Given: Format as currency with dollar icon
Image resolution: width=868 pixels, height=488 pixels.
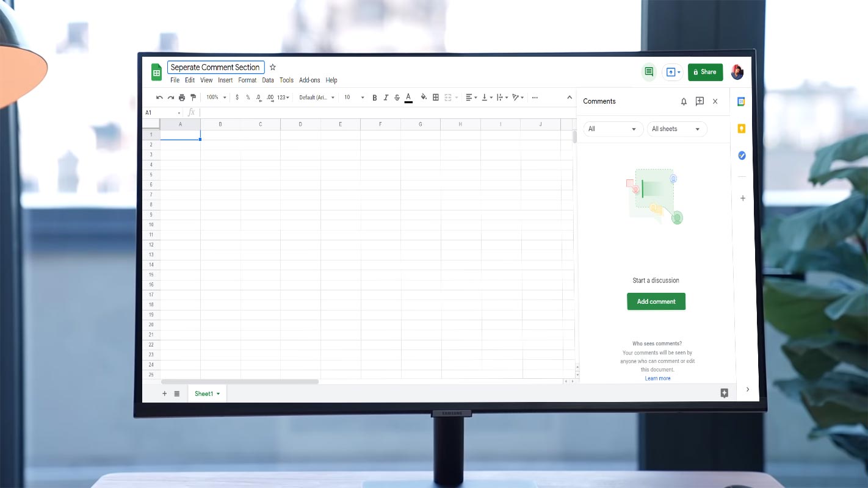Looking at the screenshot, I should (237, 98).
